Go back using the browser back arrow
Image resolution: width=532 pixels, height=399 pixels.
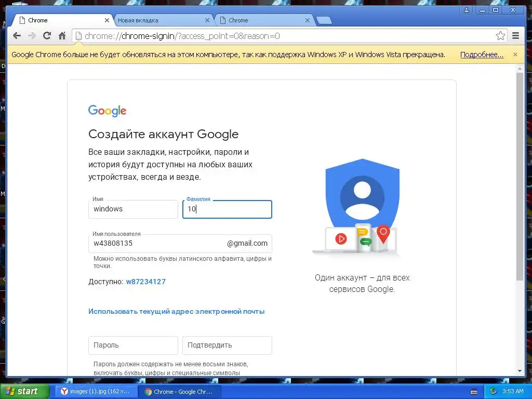click(17, 36)
